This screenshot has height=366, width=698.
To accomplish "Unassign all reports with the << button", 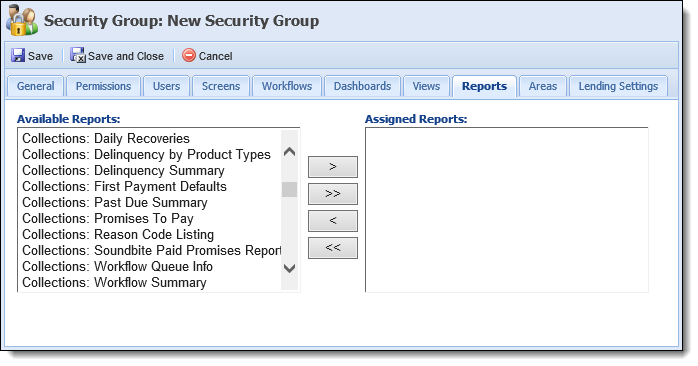I will tap(333, 248).
